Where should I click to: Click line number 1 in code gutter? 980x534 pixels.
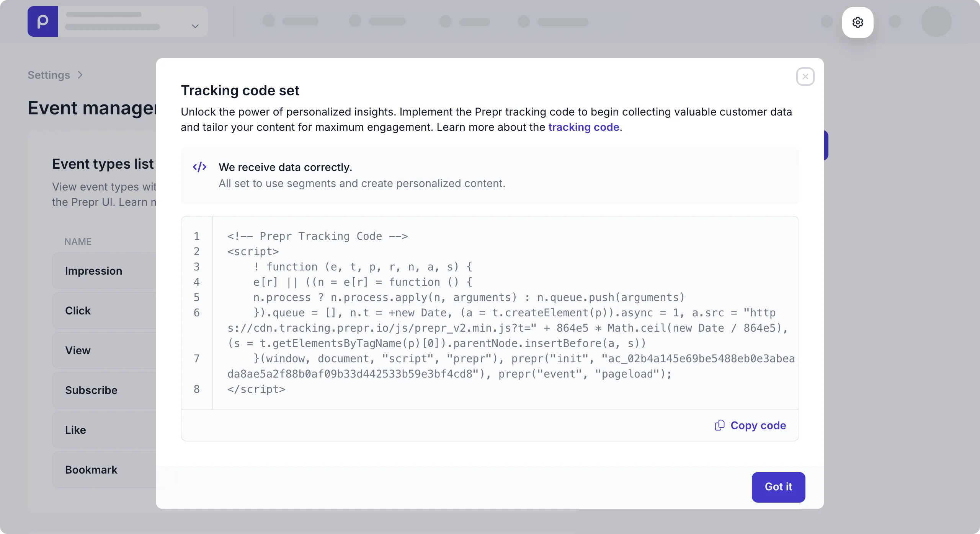click(x=196, y=236)
